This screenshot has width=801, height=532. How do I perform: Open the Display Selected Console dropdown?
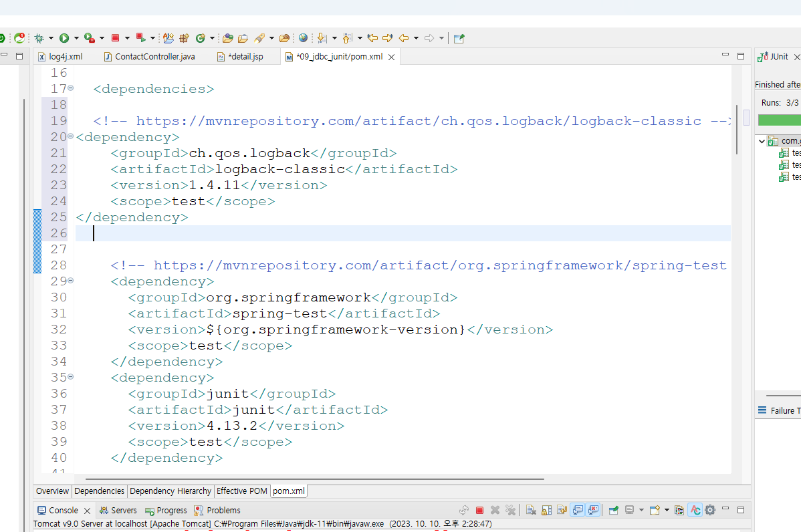642,510
